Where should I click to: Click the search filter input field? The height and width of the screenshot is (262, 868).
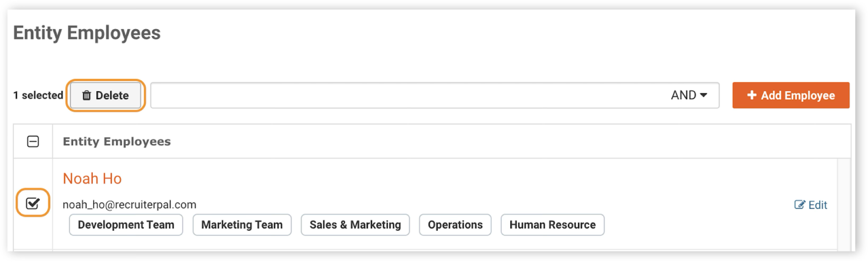pyautogui.click(x=407, y=95)
